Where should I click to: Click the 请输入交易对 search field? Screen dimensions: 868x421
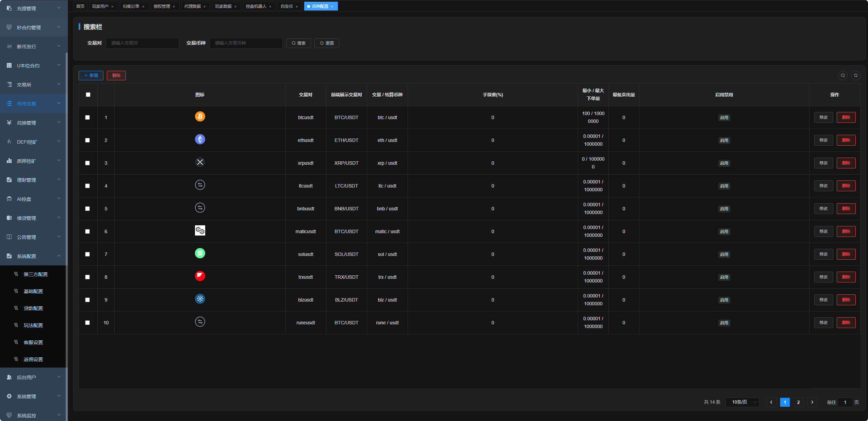point(142,43)
